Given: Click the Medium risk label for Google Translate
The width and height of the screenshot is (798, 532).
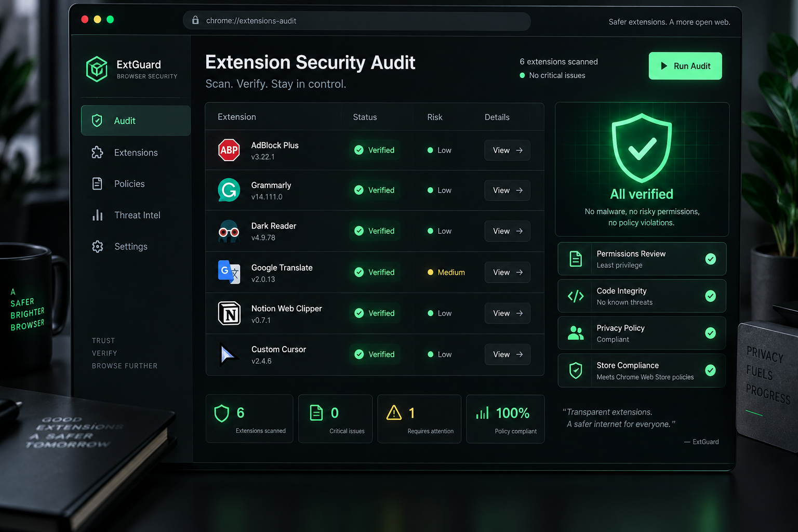Looking at the screenshot, I should pos(446,272).
